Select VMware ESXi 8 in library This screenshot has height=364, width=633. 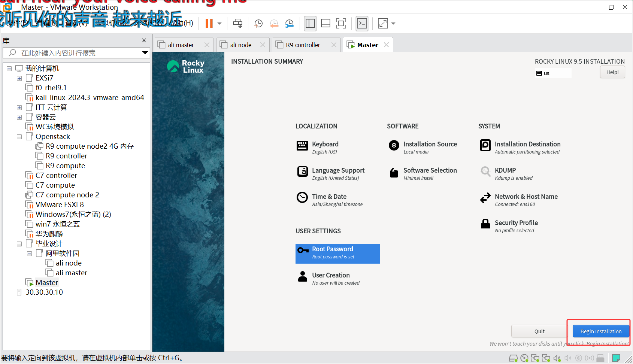point(60,205)
